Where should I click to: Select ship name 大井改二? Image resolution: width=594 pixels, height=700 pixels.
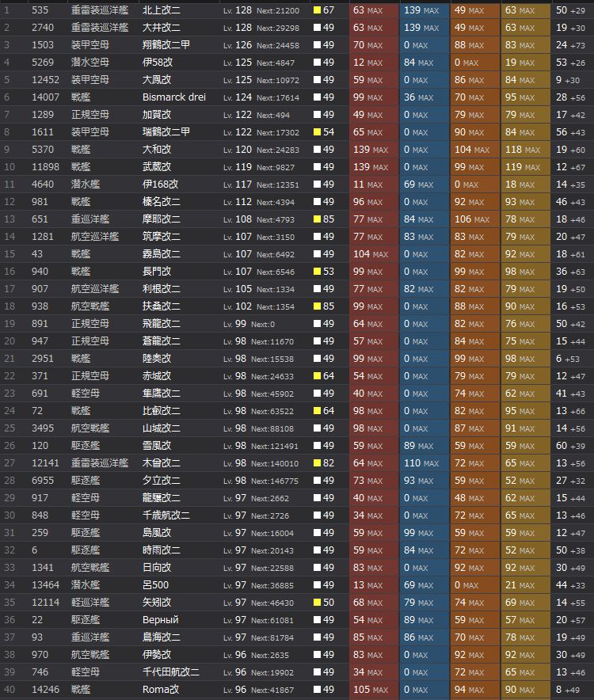coord(162,28)
